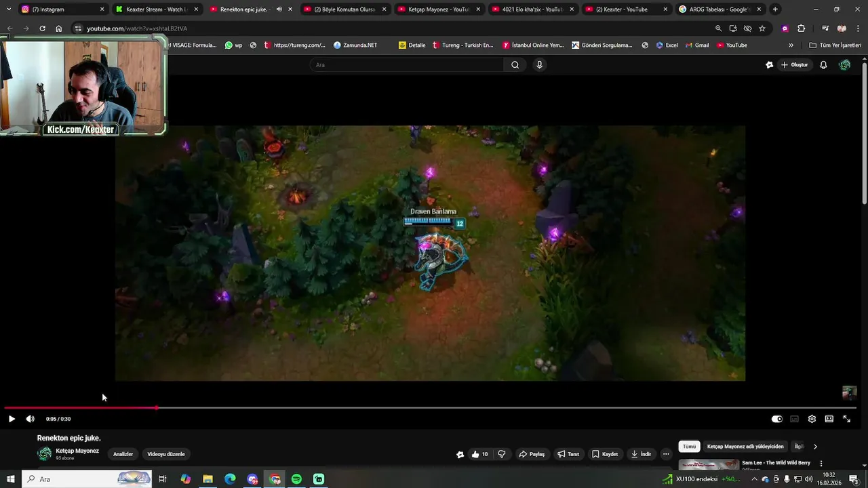Screen dimensions: 868x488
Task: Open the Windows Start menu
Action: pos(11,479)
